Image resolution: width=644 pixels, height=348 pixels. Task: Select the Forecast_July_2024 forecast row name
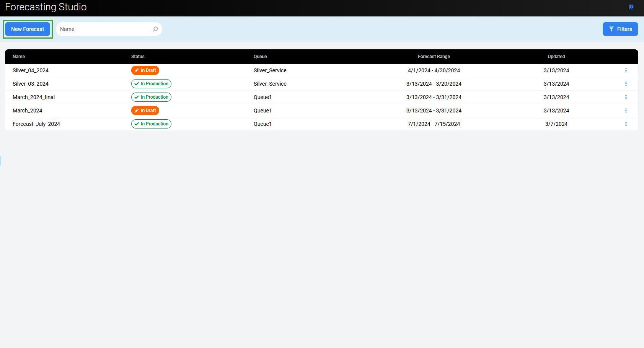point(36,124)
